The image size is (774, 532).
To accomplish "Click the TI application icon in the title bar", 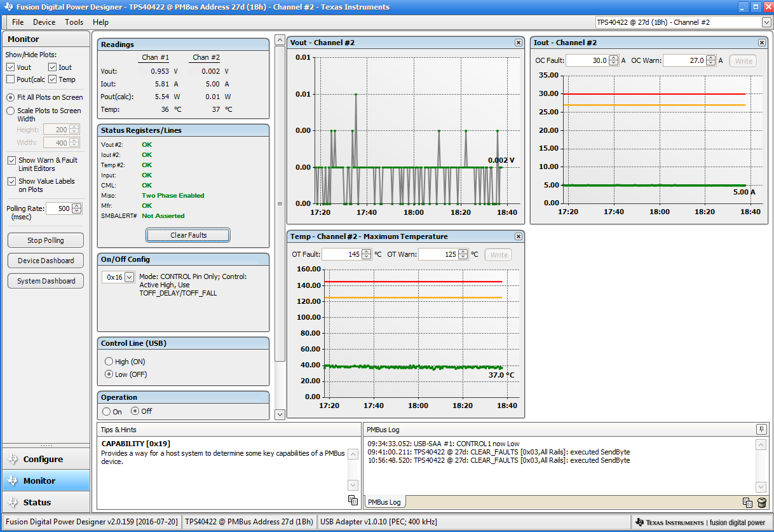I will [x=8, y=7].
